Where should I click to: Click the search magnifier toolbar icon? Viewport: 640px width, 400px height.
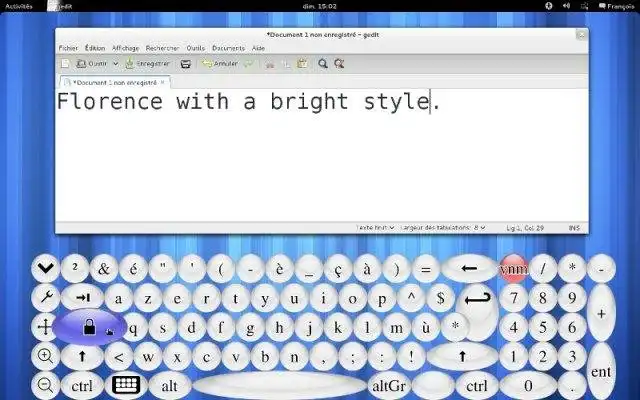point(323,64)
